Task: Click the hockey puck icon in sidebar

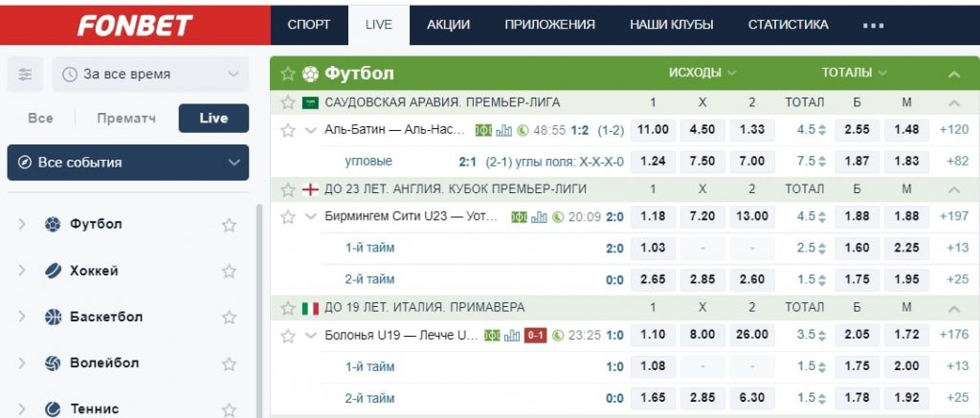Action: click(x=53, y=271)
